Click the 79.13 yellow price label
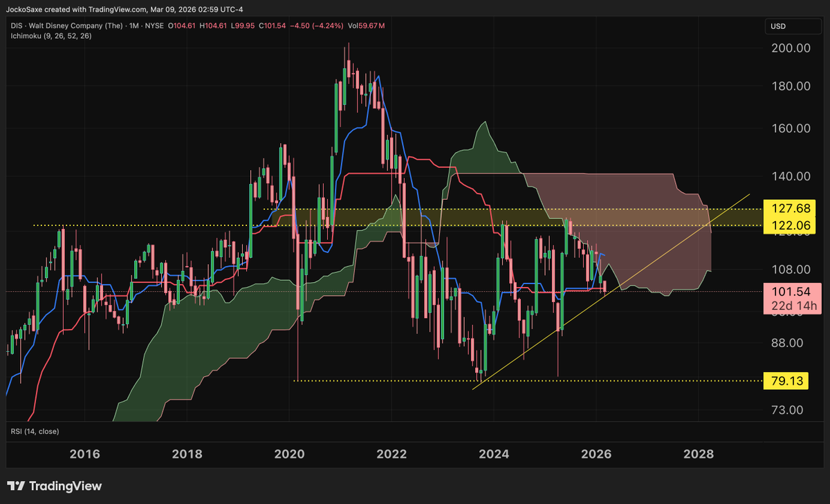Viewport: 830px width, 504px height. (786, 380)
